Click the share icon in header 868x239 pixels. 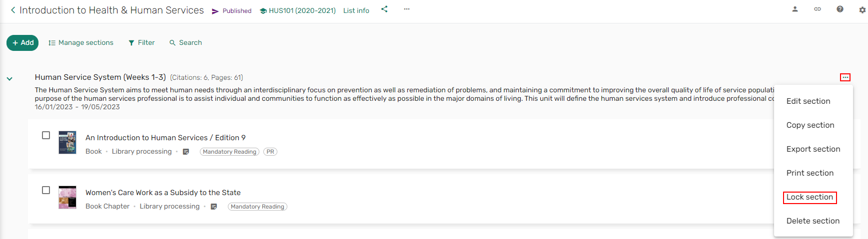[x=384, y=9]
